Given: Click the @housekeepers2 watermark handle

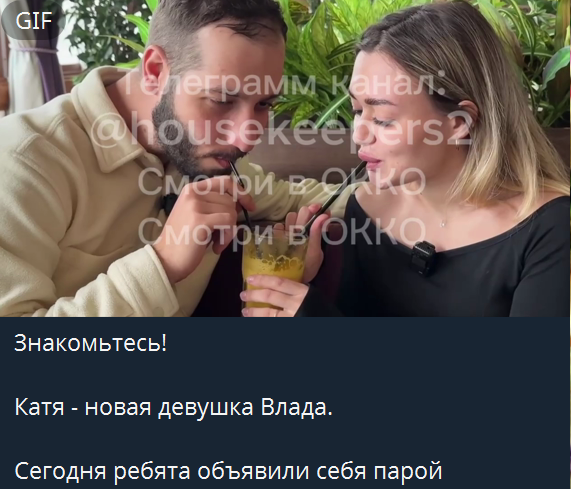Looking at the screenshot, I should coord(281,130).
